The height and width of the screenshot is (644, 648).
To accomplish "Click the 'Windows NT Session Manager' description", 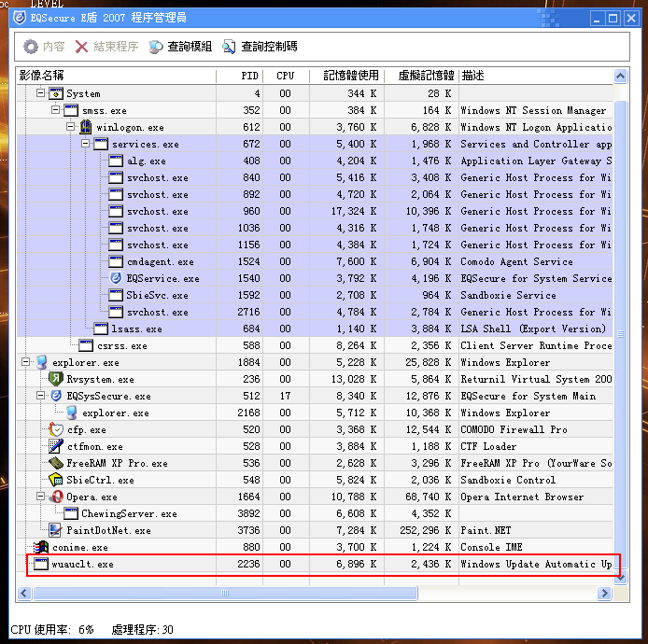I will point(533,110).
